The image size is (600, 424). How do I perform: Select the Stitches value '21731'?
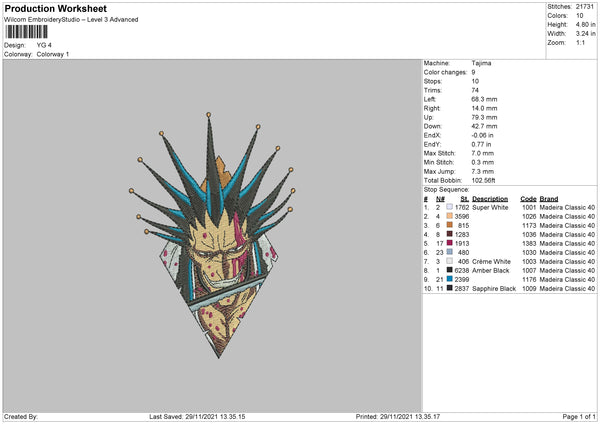pyautogui.click(x=585, y=7)
